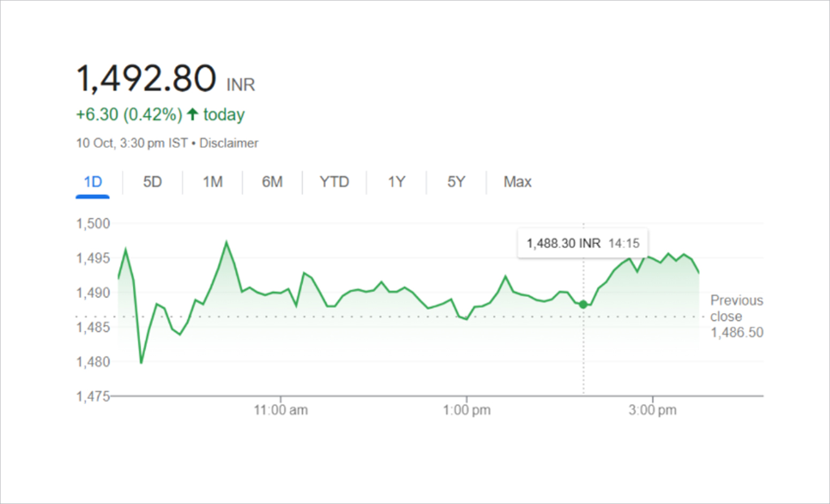Select the green marker dot on chart
830x504 pixels.
point(583,304)
